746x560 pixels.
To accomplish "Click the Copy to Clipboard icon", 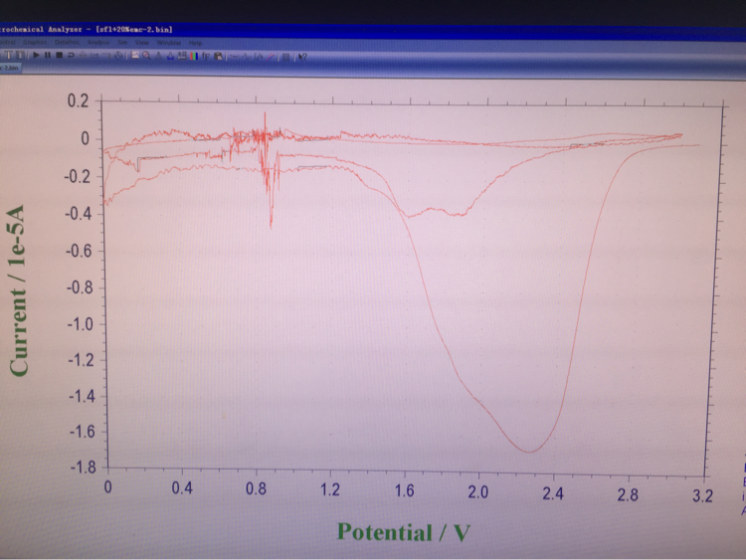I will pos(219,56).
